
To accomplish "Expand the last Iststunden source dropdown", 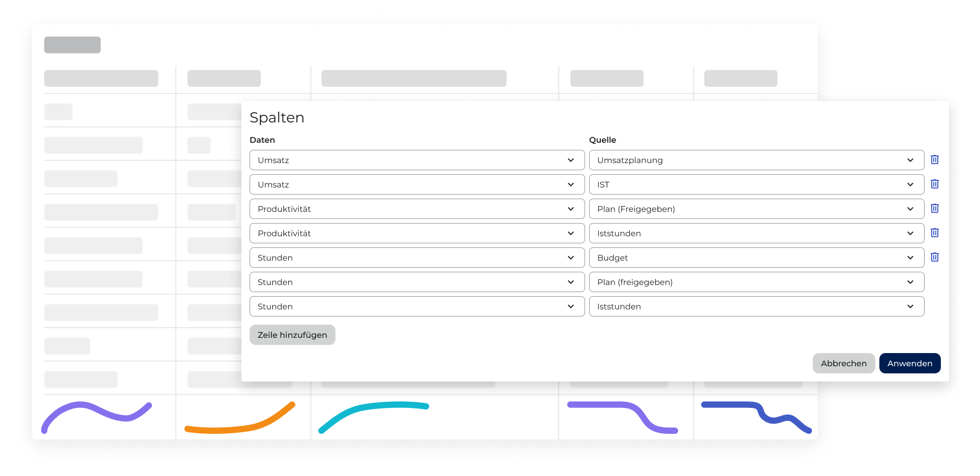I will [756, 306].
